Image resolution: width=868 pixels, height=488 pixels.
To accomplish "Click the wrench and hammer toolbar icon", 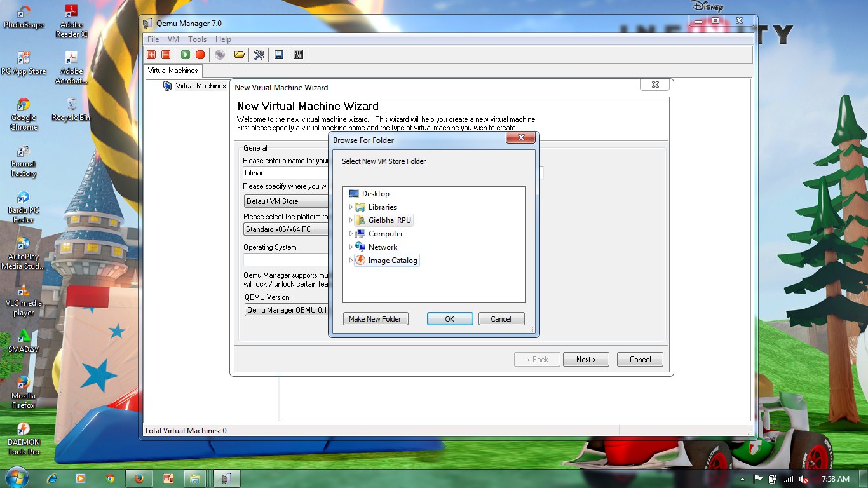I will click(259, 55).
